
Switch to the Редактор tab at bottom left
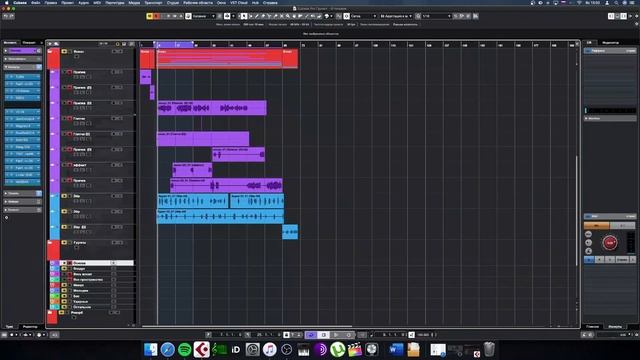pos(30,327)
